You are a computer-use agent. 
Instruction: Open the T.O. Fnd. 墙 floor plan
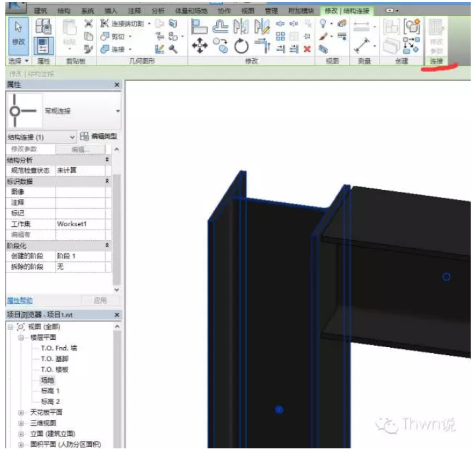pos(59,348)
